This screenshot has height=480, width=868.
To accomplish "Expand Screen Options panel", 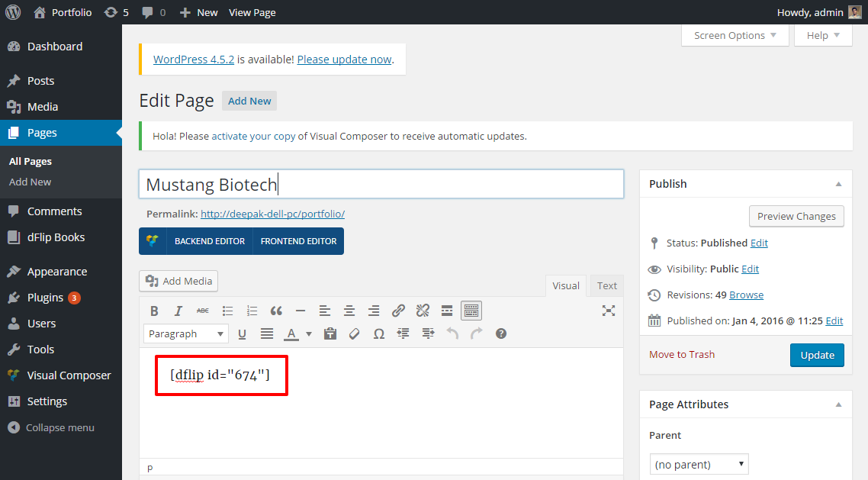I will 735,35.
